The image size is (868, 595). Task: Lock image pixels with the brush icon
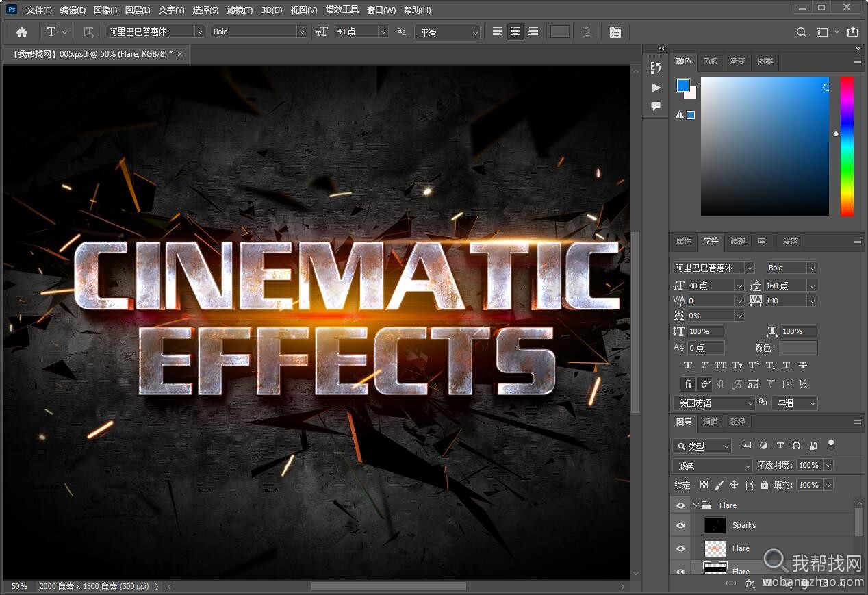[x=719, y=485]
